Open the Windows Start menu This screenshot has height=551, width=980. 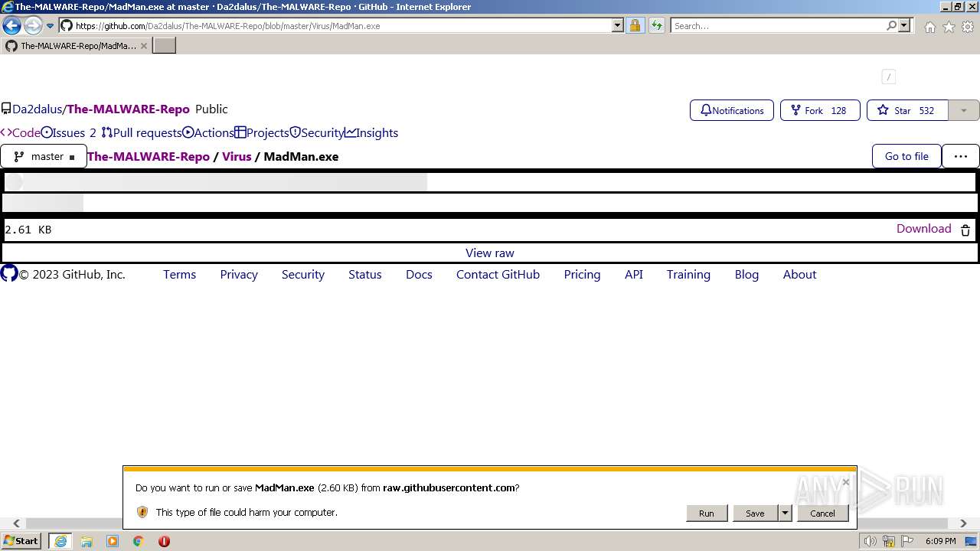point(21,541)
